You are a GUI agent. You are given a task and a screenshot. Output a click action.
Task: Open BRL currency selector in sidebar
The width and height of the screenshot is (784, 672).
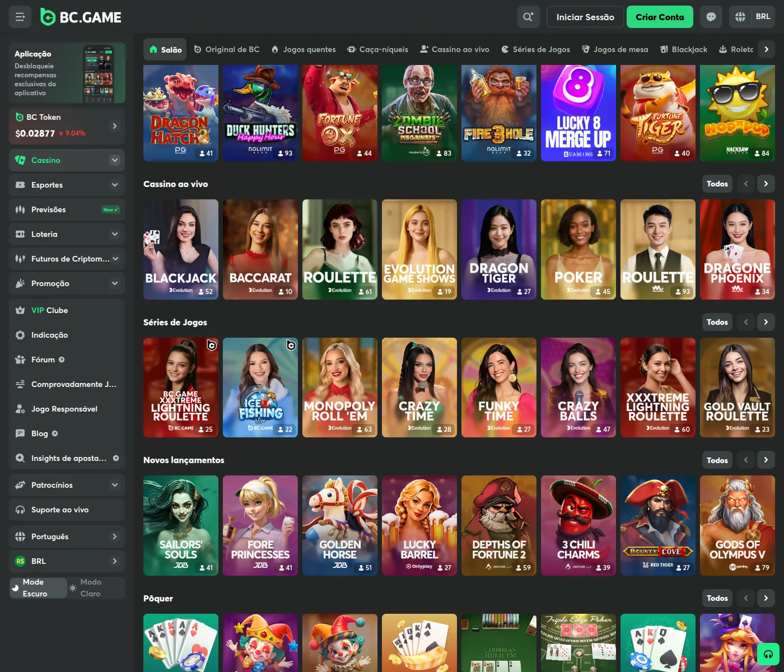(x=67, y=561)
